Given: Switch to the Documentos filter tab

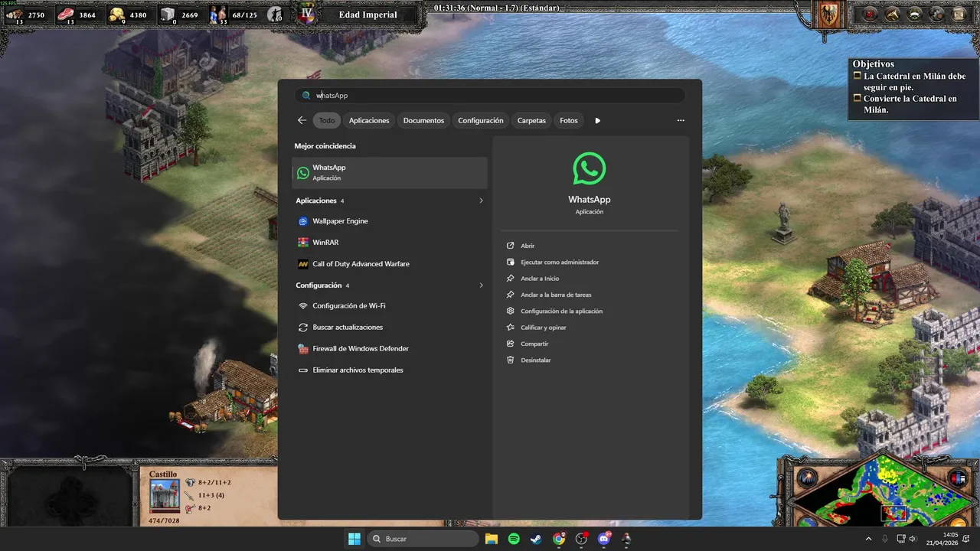Looking at the screenshot, I should [x=423, y=120].
